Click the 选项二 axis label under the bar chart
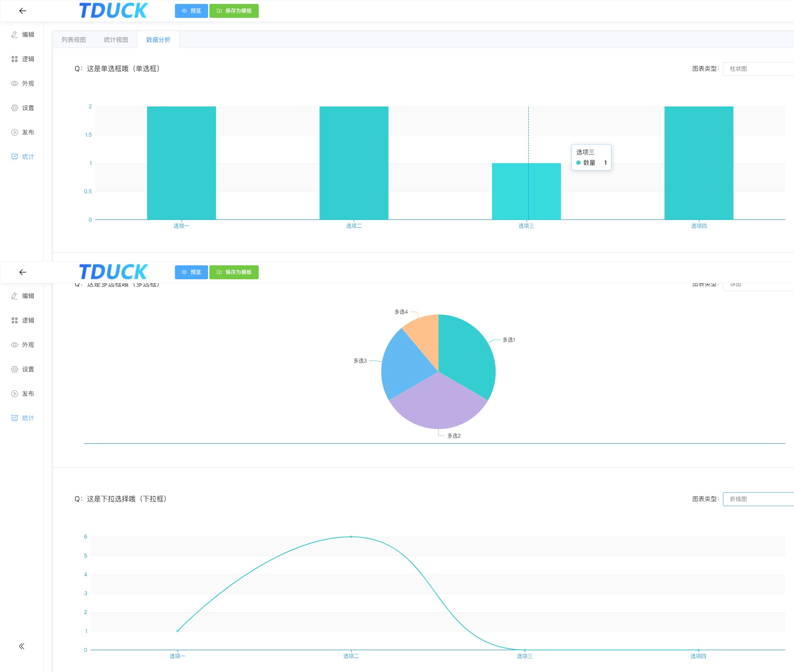Screen dimensions: 794x672 (x=354, y=226)
